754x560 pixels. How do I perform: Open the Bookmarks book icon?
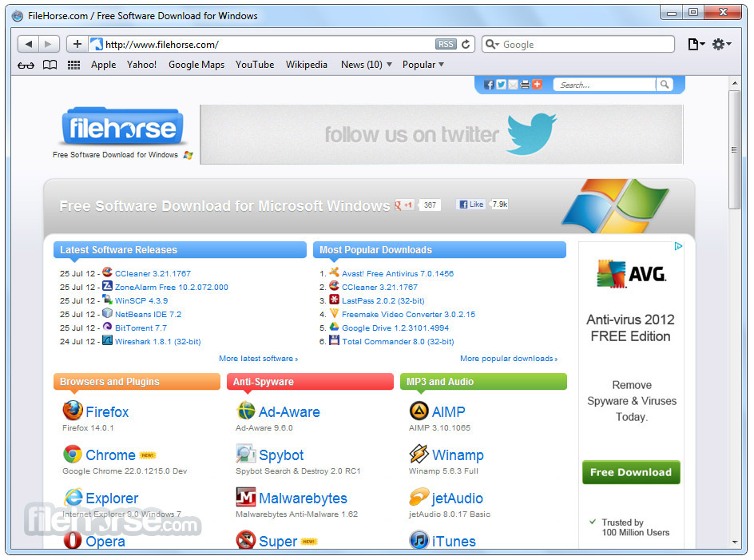click(x=50, y=65)
